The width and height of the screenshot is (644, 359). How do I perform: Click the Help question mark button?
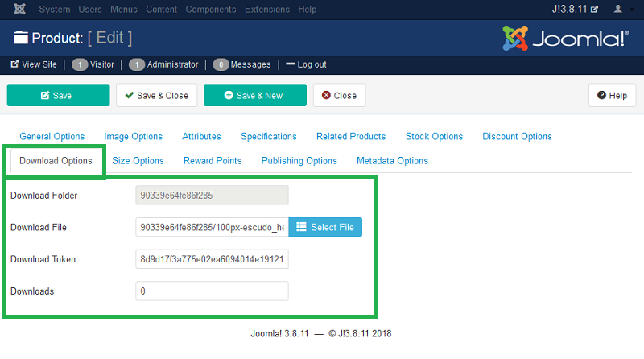coord(612,95)
